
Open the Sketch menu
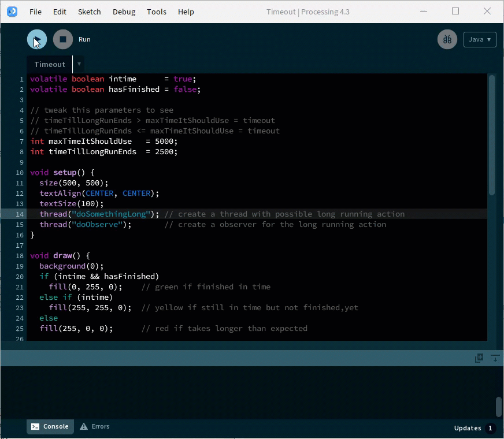pyautogui.click(x=90, y=12)
